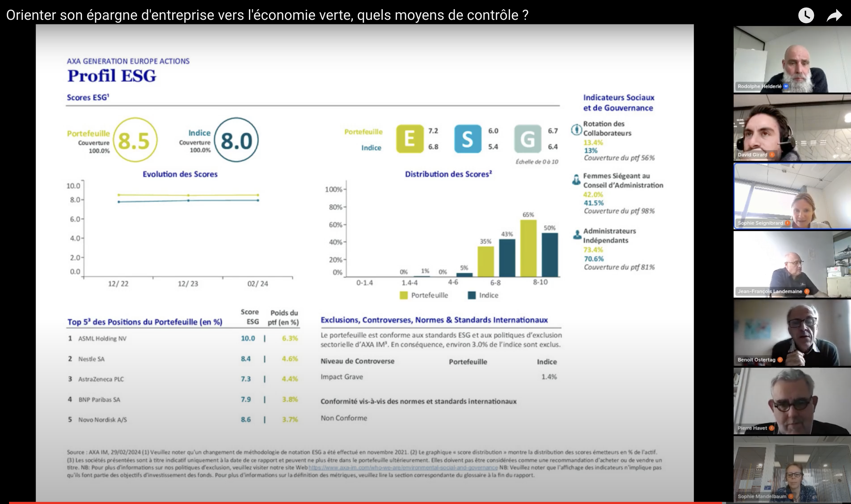The height and width of the screenshot is (504, 851).
Task: Select Sophie Mandelbaum's video thumbnail
Action: (x=792, y=469)
